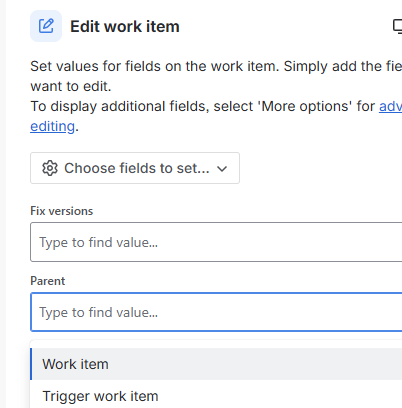
Task: Click the 'want to edit.' text line
Action: click(x=71, y=86)
